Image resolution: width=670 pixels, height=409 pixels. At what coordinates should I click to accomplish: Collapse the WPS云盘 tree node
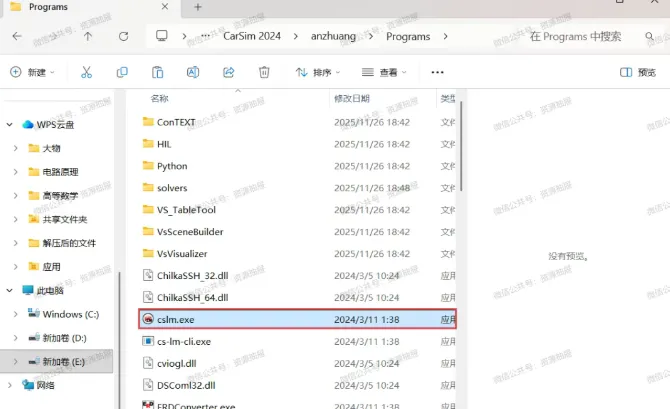(9, 125)
